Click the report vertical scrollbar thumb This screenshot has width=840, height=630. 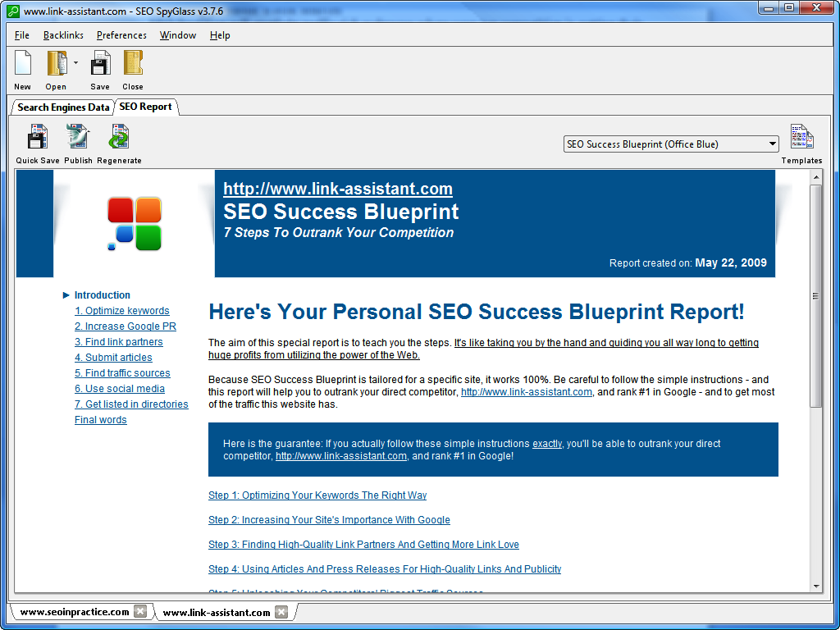[x=816, y=295]
